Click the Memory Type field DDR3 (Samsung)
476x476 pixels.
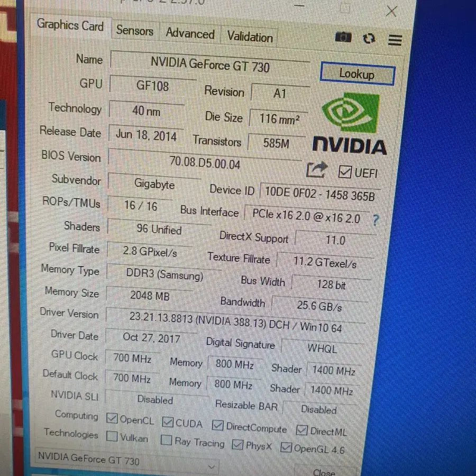tap(164, 274)
